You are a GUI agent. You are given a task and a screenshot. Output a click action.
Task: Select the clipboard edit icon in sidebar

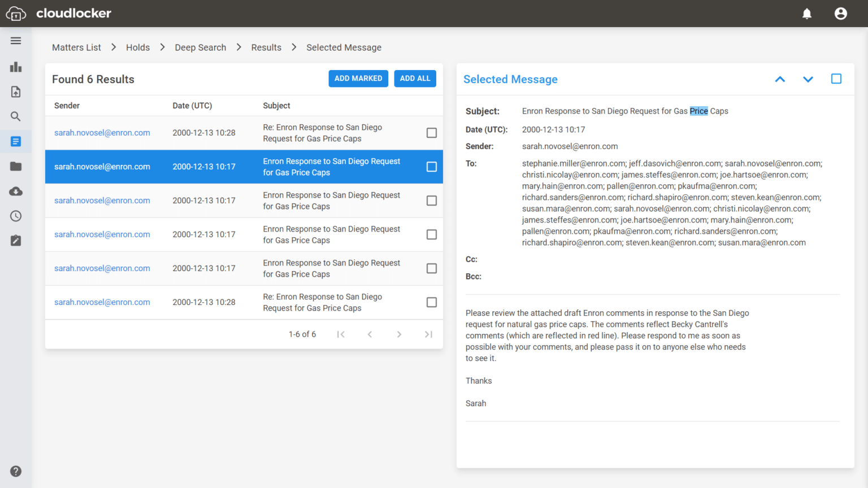[15, 241]
